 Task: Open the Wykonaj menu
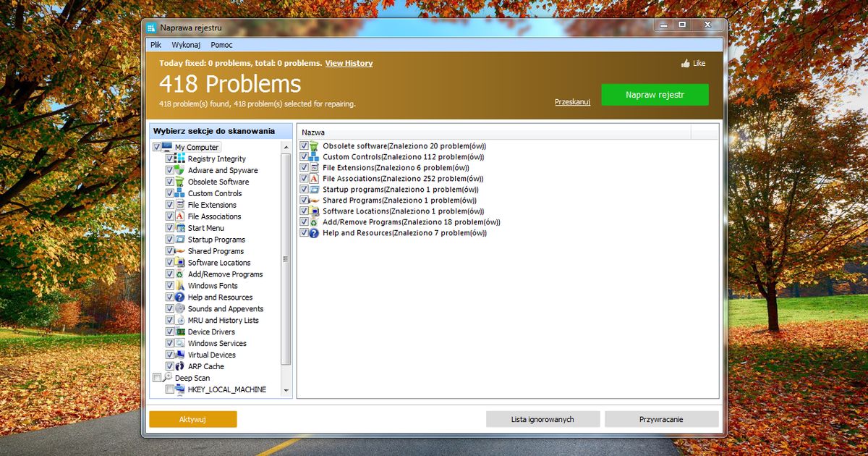point(186,45)
